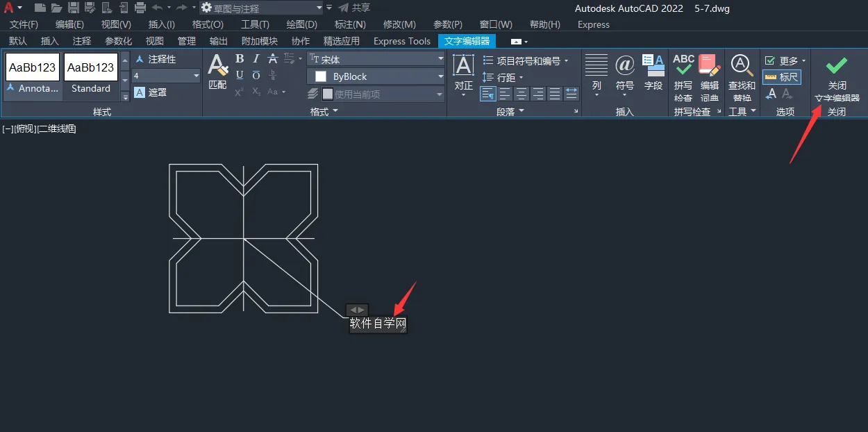Toggle Underline text formatting

click(x=240, y=75)
